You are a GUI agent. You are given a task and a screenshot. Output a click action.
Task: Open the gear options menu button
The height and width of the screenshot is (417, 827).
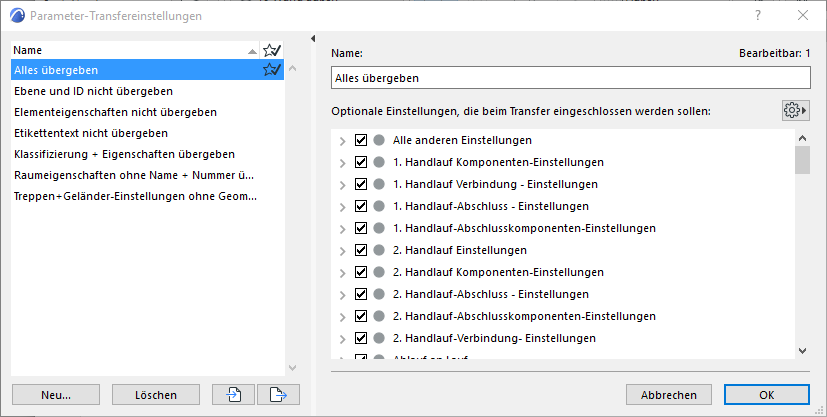coord(796,110)
